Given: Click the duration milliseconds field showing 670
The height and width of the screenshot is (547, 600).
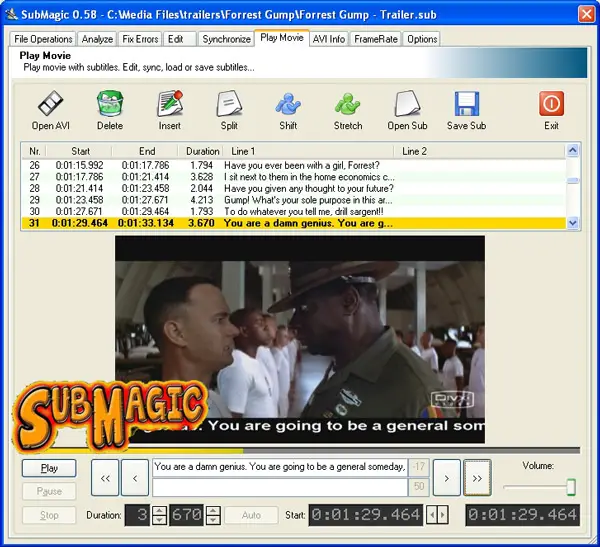Looking at the screenshot, I should (x=186, y=515).
